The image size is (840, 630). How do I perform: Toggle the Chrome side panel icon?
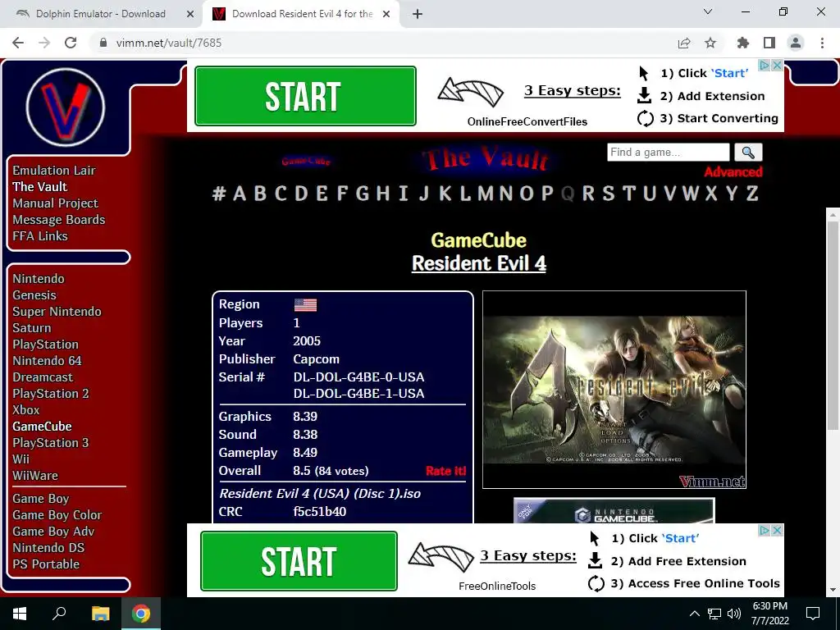click(x=769, y=43)
